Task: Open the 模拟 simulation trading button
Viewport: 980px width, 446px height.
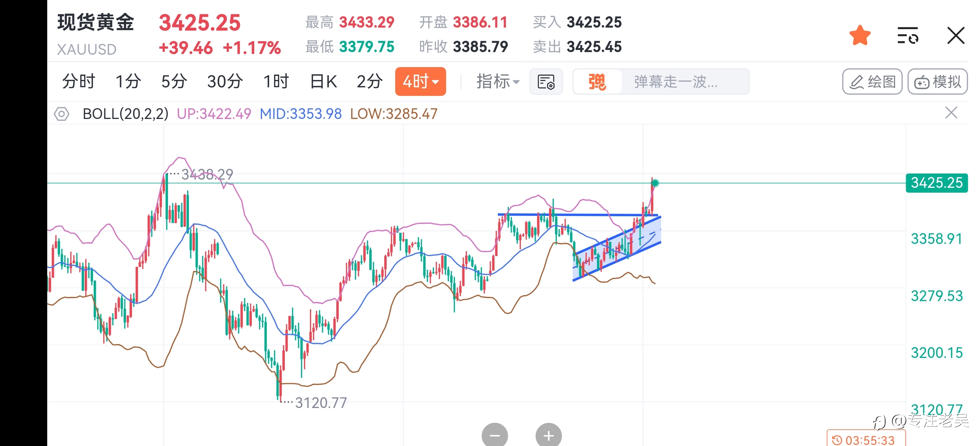Action: point(938,81)
